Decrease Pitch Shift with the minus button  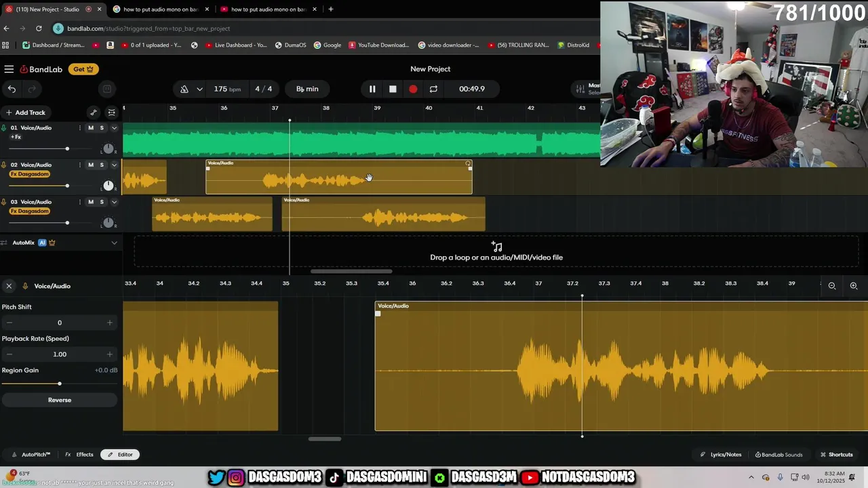[x=9, y=323]
